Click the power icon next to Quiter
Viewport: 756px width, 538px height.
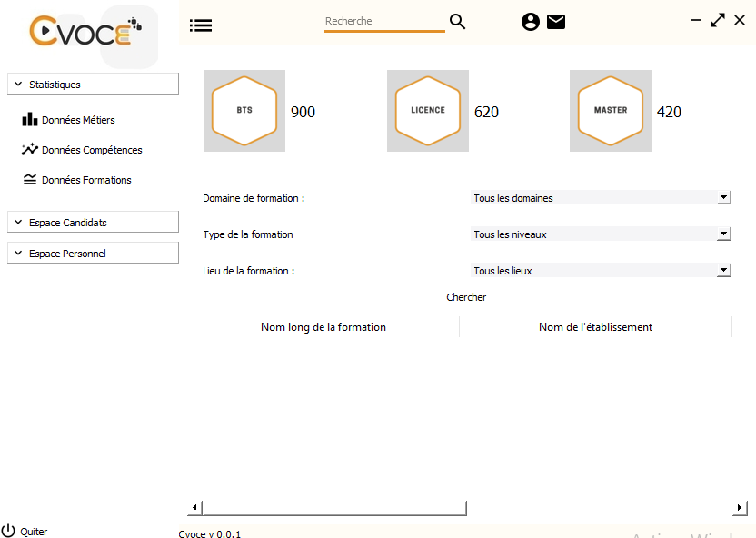coord(8,530)
